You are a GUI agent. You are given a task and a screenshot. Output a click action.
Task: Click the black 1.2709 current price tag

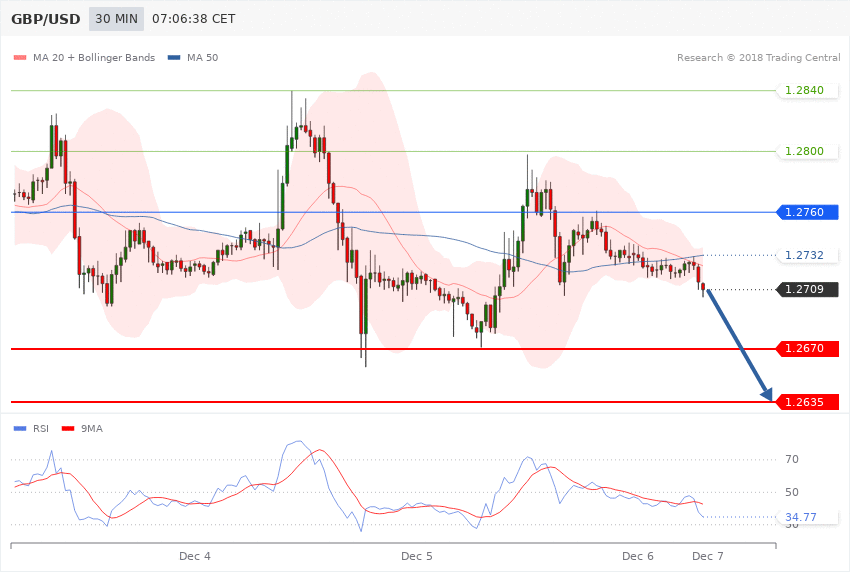click(808, 289)
